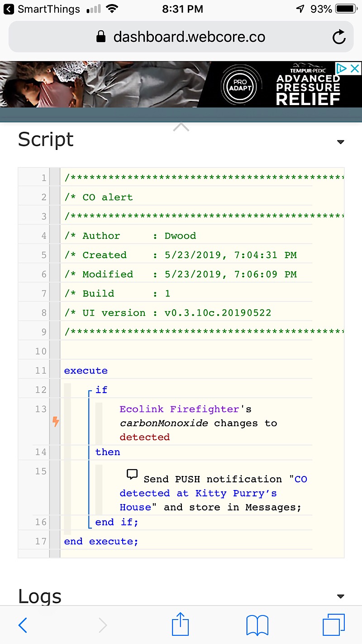
Task: Go back with Safari back arrow
Action: click(23, 625)
